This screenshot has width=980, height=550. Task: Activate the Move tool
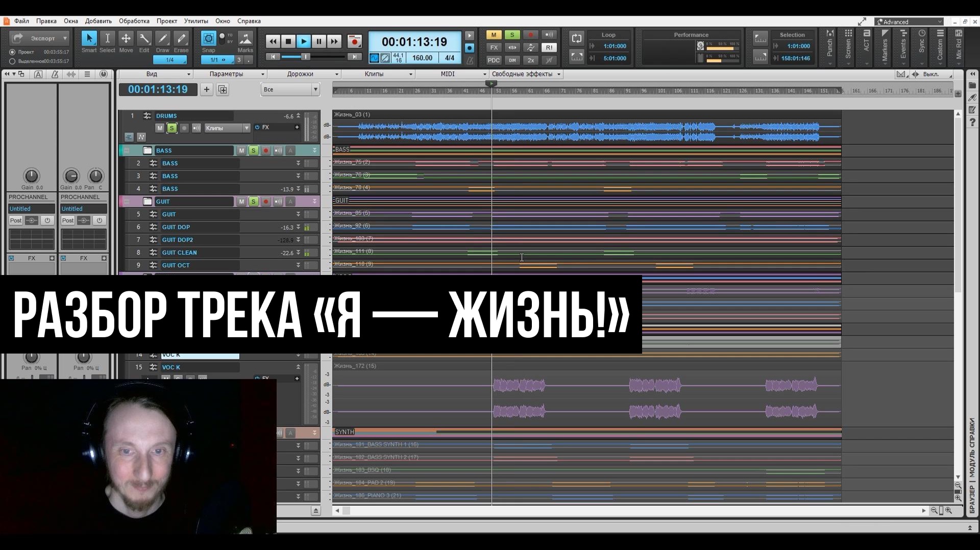pos(126,39)
